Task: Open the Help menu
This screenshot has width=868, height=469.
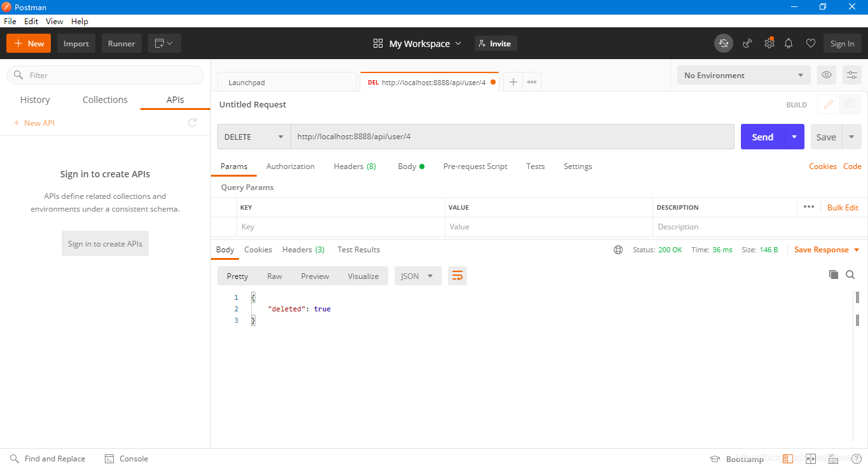Action: point(79,21)
